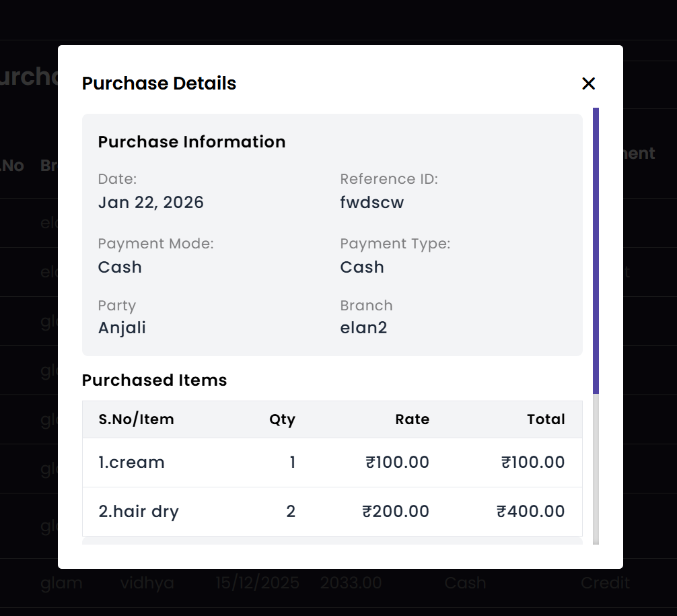Click the date value Jan 22, 2026
Viewport: 677px width, 616px height.
coord(151,203)
